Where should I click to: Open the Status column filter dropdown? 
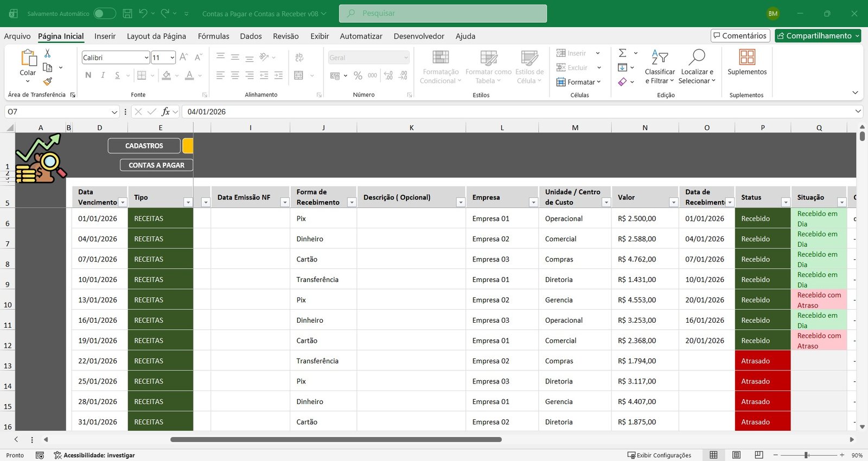coord(785,202)
